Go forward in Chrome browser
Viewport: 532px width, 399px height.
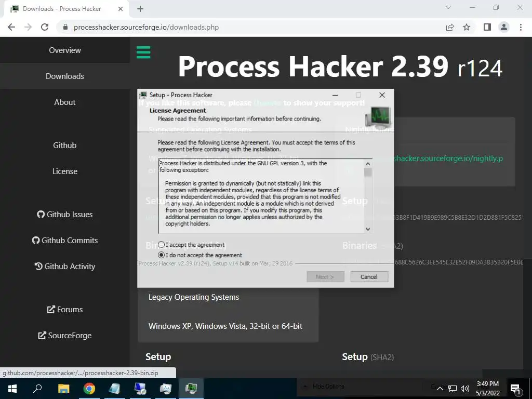click(x=28, y=27)
